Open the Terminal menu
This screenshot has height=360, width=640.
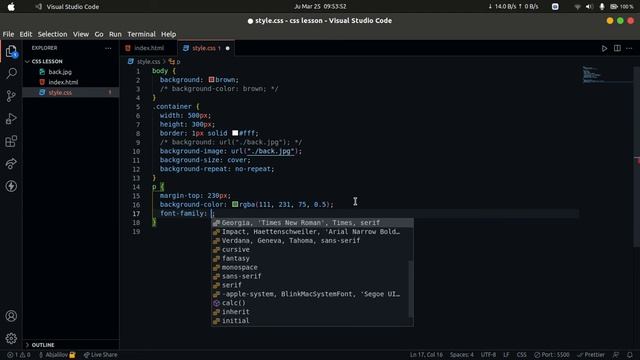coord(141,34)
